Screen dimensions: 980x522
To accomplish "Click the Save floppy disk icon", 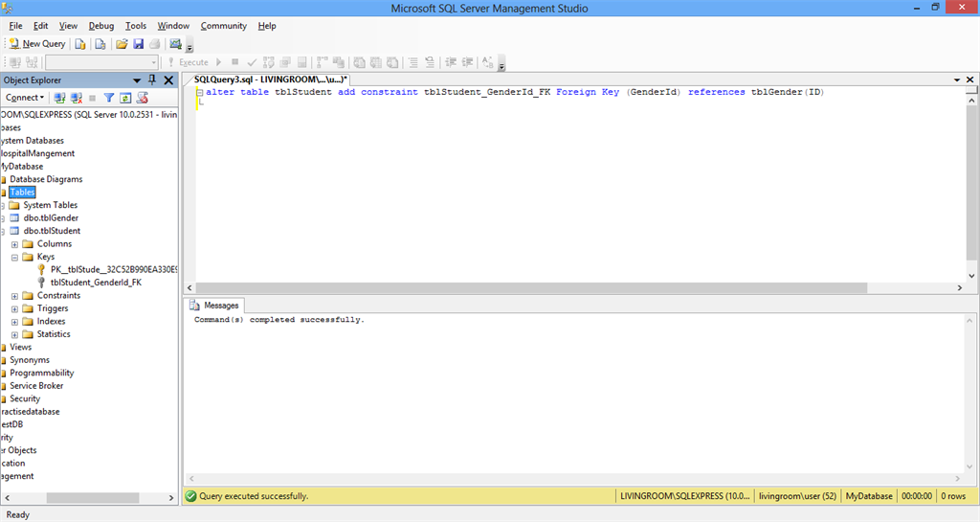I will click(139, 44).
